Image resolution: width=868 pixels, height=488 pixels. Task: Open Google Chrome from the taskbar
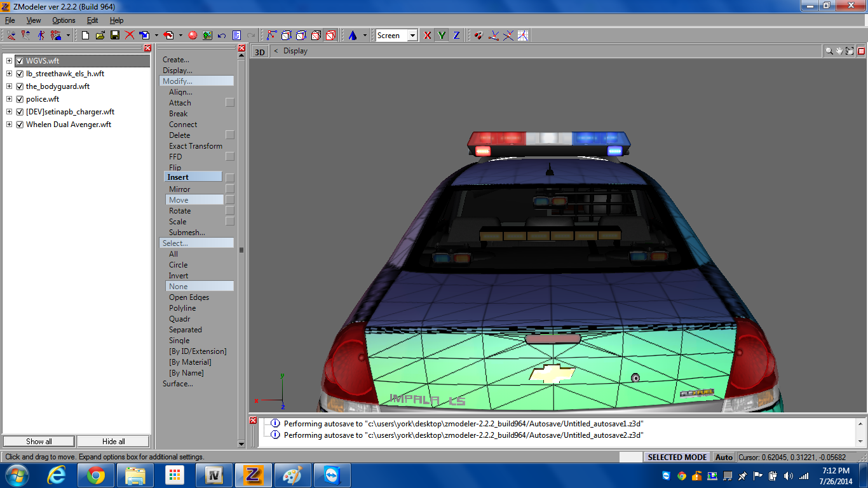tap(96, 475)
